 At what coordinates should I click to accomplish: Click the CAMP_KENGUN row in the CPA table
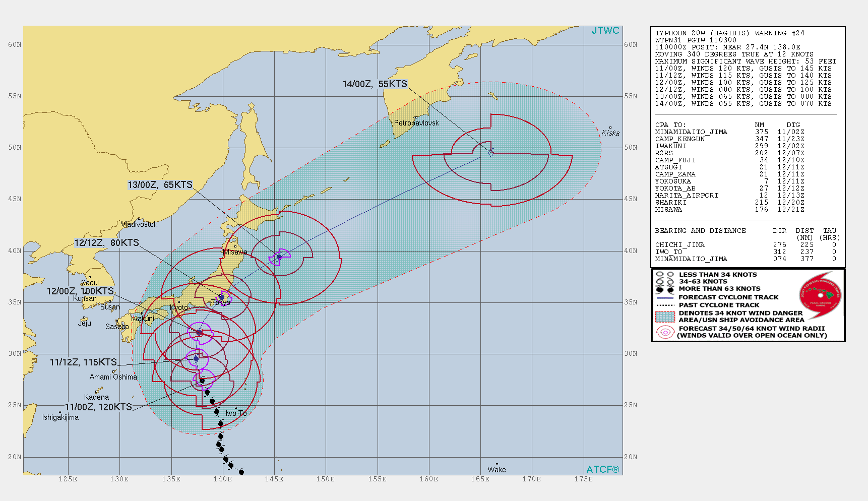pyautogui.click(x=729, y=139)
